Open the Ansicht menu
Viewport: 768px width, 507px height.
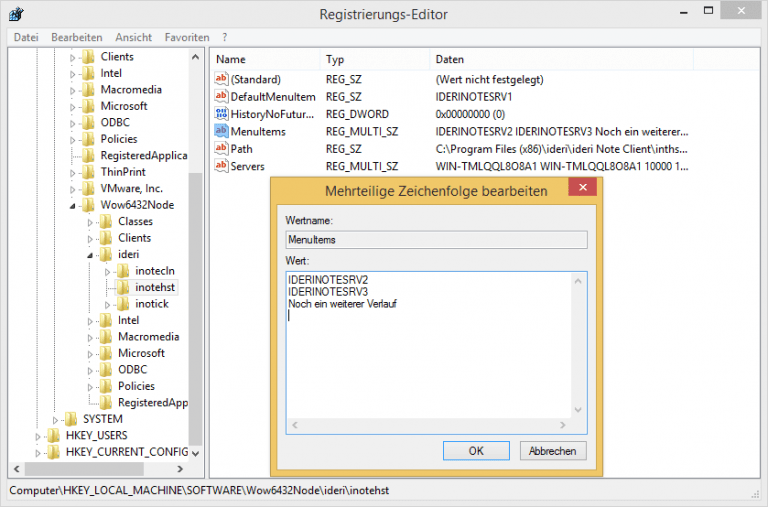click(x=134, y=37)
